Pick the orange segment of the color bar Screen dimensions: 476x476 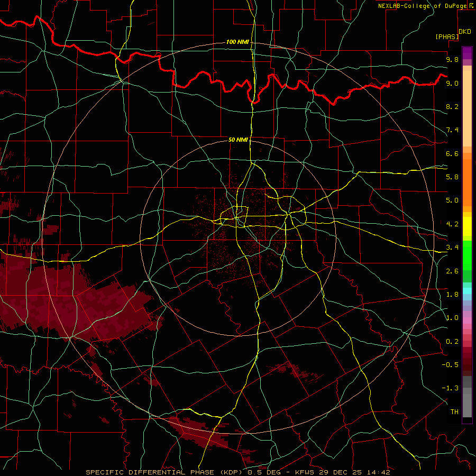pyautogui.click(x=467, y=183)
